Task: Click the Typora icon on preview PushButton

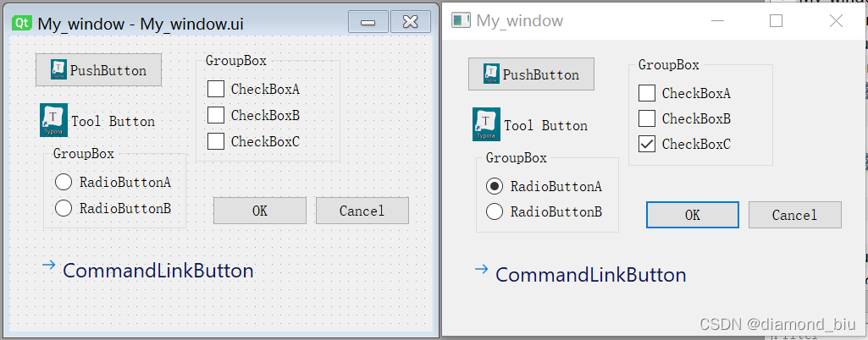Action: tap(491, 74)
